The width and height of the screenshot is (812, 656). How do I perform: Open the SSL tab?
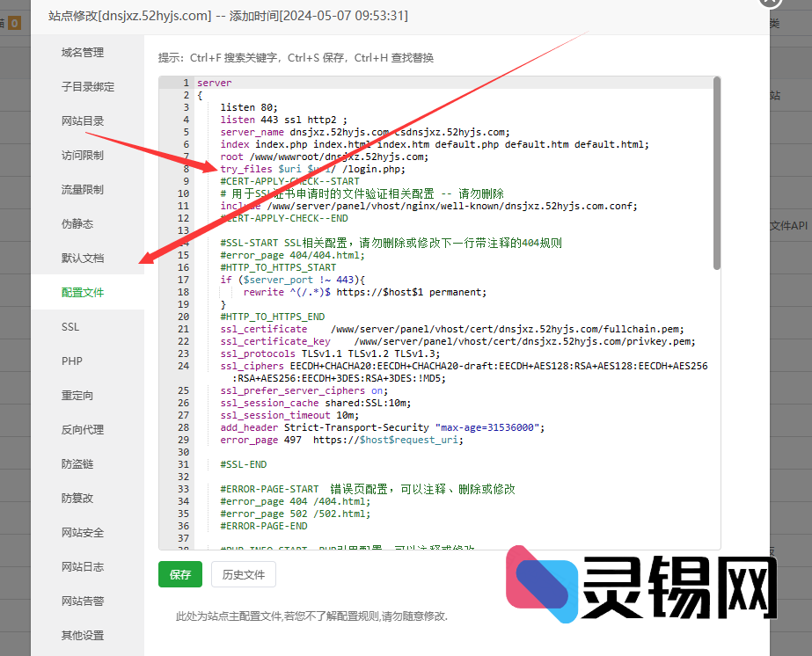point(70,327)
